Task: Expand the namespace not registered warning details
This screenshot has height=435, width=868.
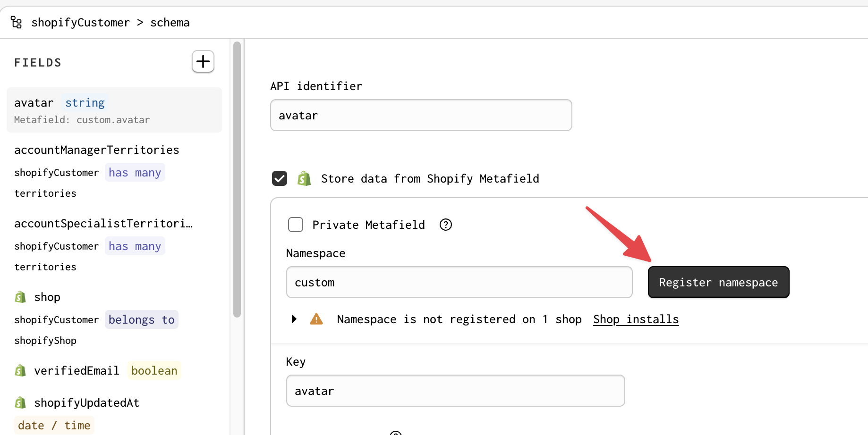Action: coord(294,319)
